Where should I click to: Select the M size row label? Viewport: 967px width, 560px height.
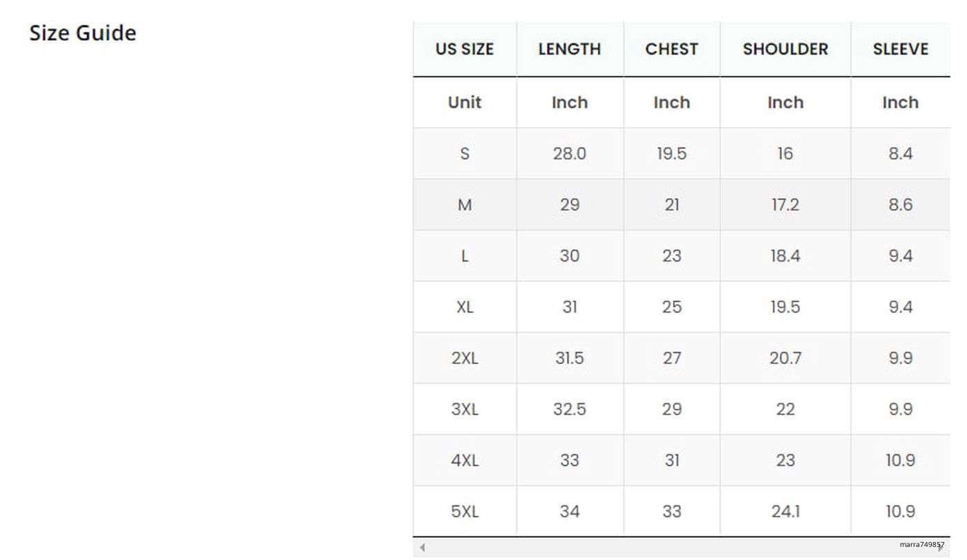pos(464,205)
